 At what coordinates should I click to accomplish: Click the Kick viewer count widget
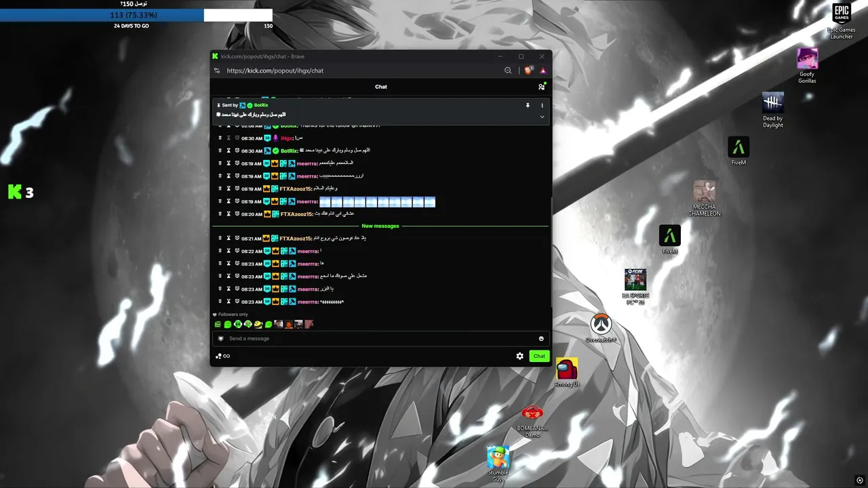[21, 192]
